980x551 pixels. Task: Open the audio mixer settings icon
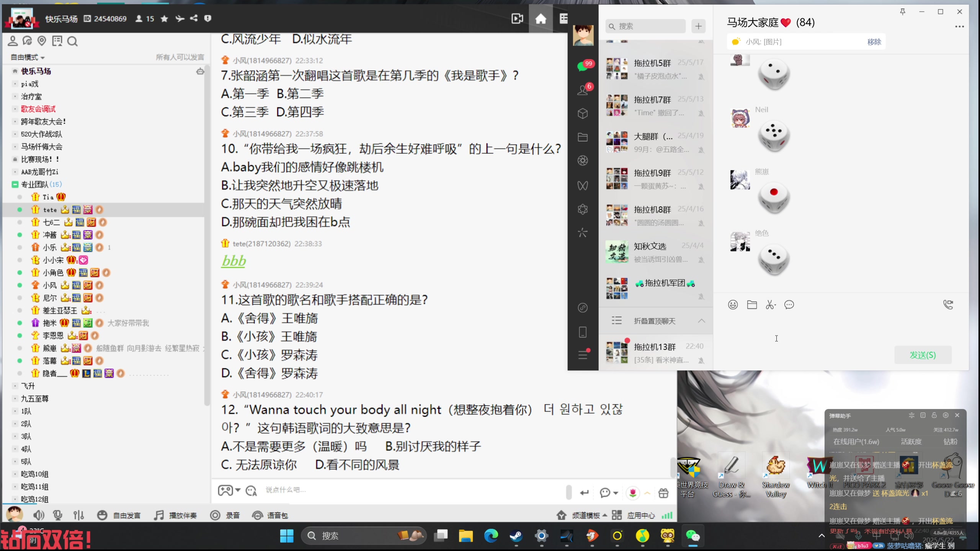click(x=79, y=515)
